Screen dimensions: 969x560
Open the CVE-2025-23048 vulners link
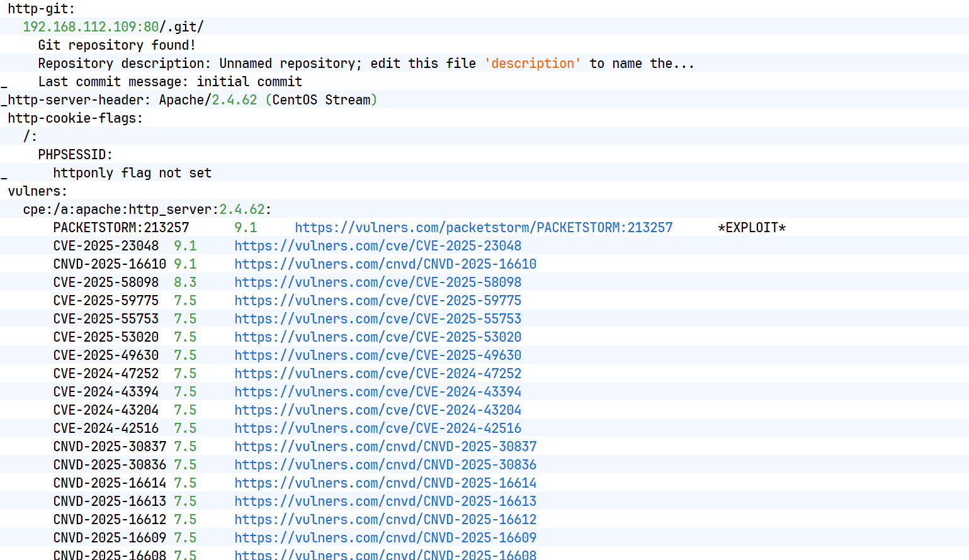coord(378,246)
